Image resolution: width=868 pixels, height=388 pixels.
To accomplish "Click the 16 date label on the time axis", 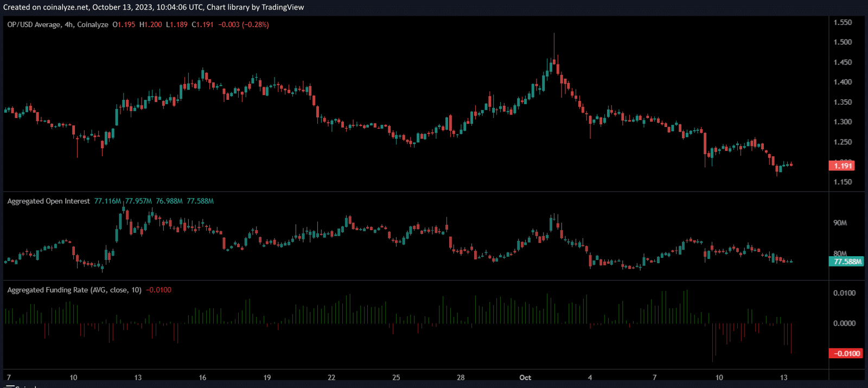I will [202, 378].
